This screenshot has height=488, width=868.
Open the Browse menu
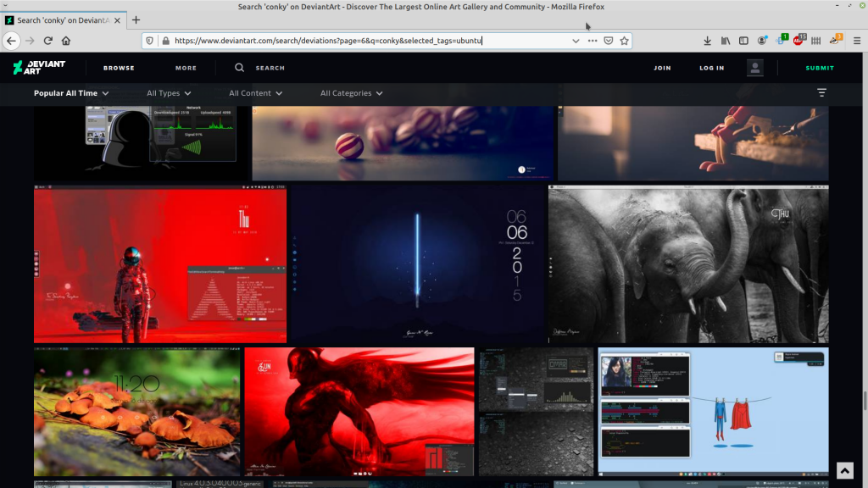point(119,68)
